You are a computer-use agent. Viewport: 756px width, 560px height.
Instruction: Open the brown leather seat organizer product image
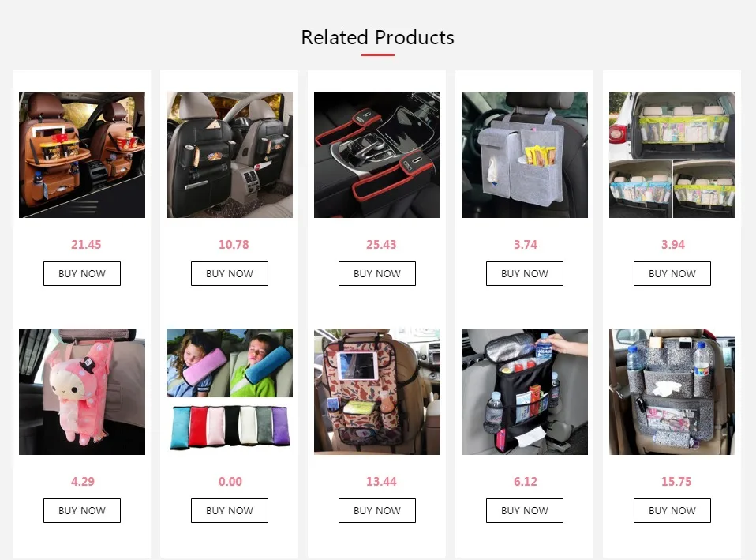click(82, 155)
